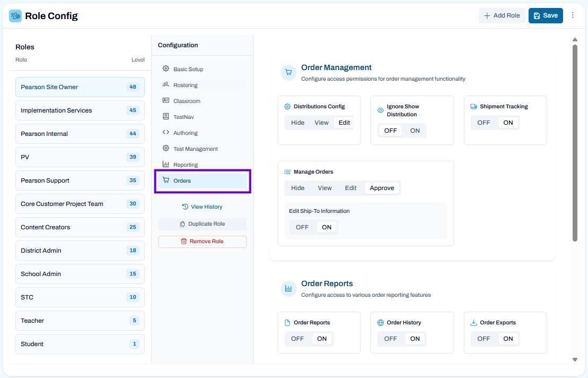Image resolution: width=588 pixels, height=378 pixels.
Task: Turn Edit Ship-To Information OFF
Action: click(302, 227)
